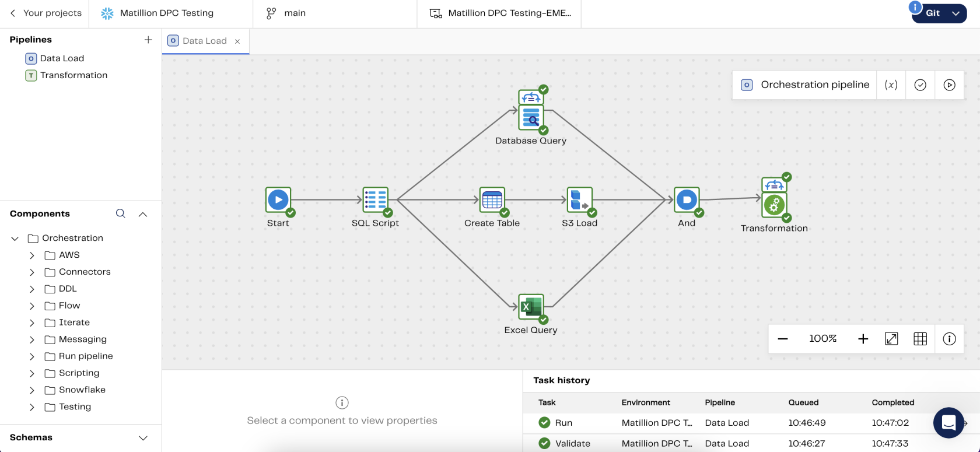Expand the Messaging folder
The height and width of the screenshot is (452, 980).
[x=32, y=340]
